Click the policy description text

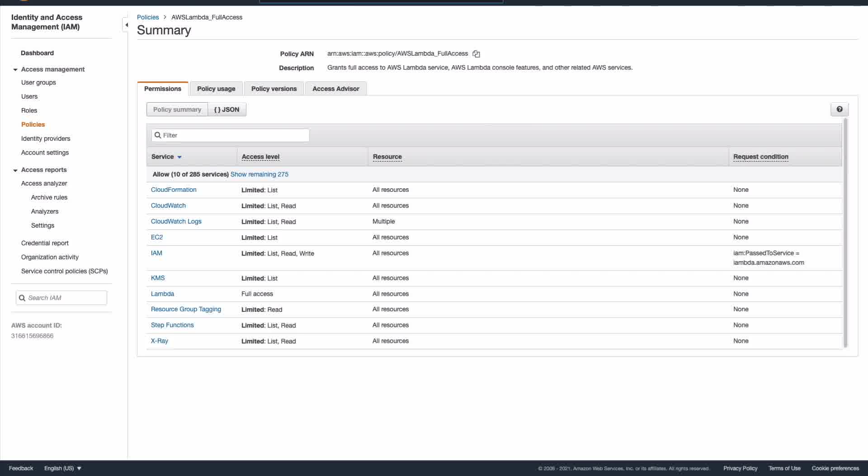pyautogui.click(x=480, y=67)
